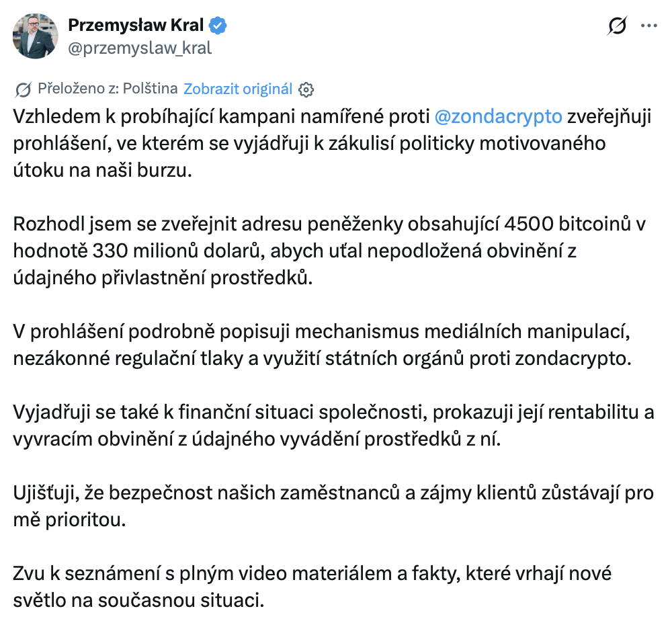This screenshot has height=621, width=672.
Task: Click Zobrazit originál to show original
Action: pyautogui.click(x=238, y=89)
